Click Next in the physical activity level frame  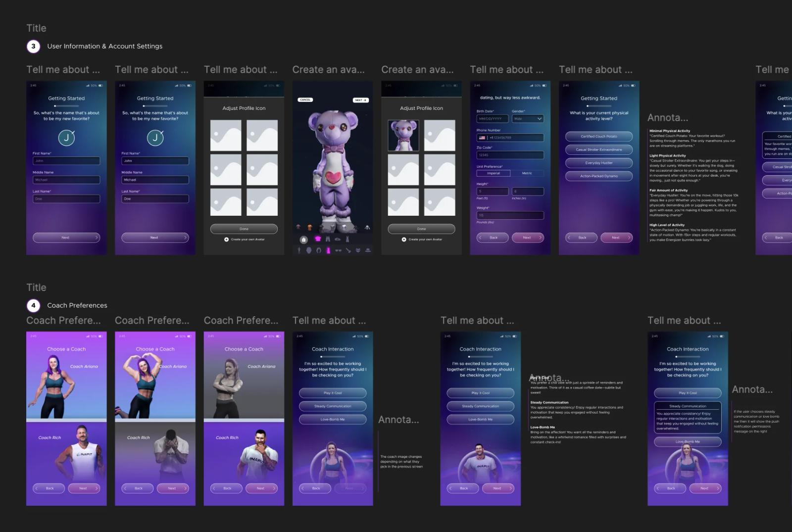pyautogui.click(x=617, y=238)
